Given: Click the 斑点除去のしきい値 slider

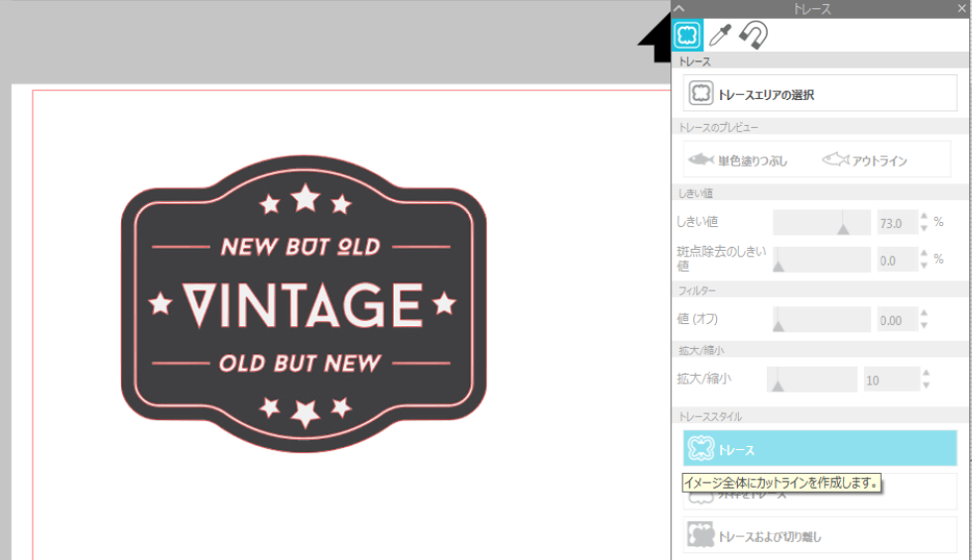Looking at the screenshot, I should click(x=821, y=260).
